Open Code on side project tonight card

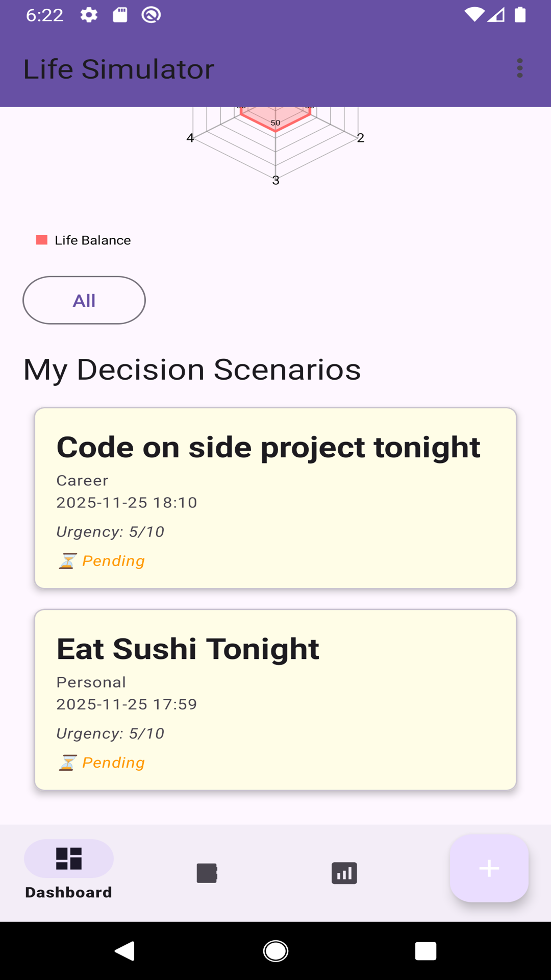[275, 498]
